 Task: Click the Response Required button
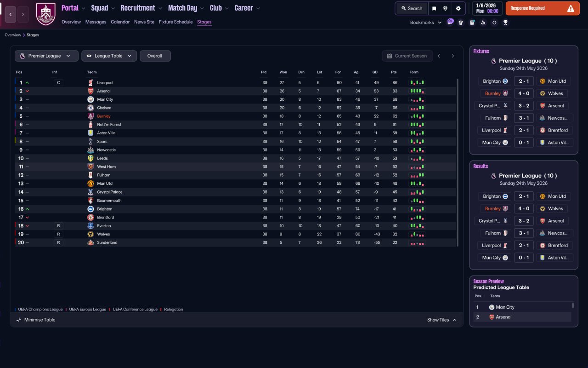(x=543, y=8)
